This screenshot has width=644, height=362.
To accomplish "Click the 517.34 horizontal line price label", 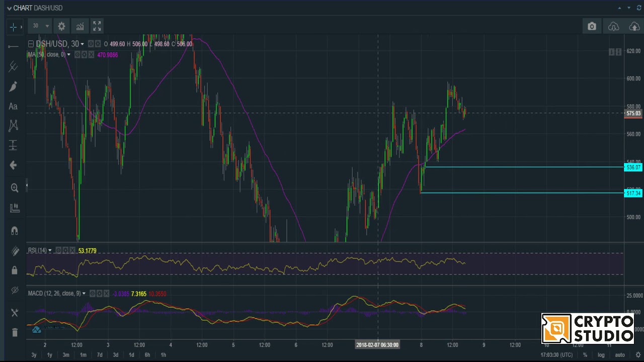I will [x=633, y=193].
